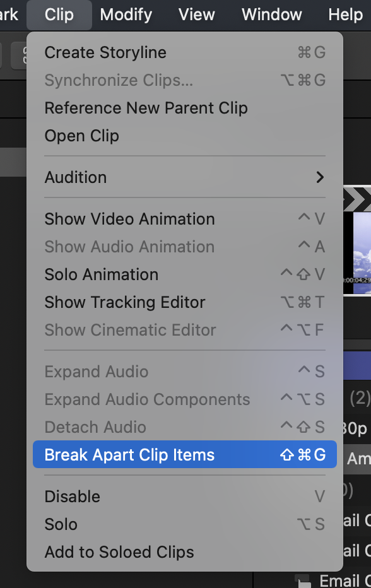Screen dimensions: 371x588
Task: Open the Window menu
Action: click(x=271, y=15)
